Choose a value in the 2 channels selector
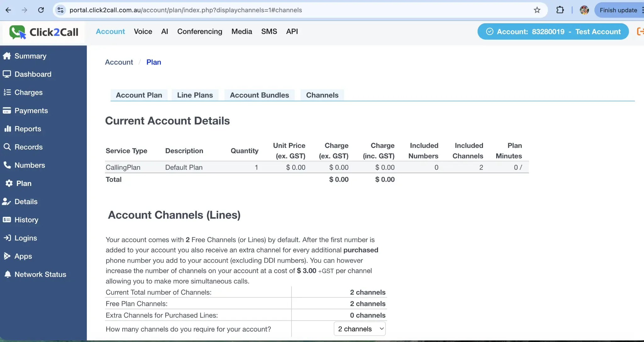Viewport: 644px width, 342px height. tap(359, 328)
